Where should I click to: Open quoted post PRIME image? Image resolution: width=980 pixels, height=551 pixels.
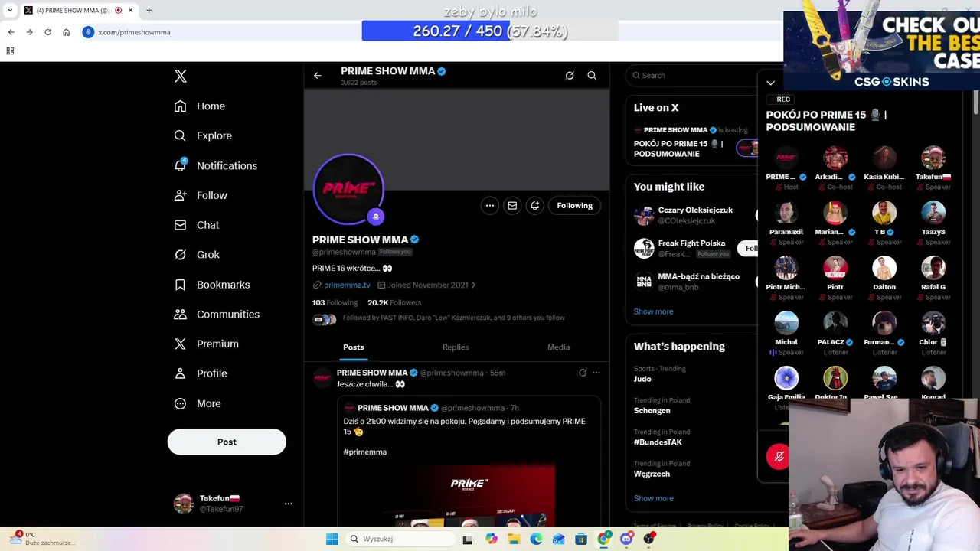click(x=469, y=496)
